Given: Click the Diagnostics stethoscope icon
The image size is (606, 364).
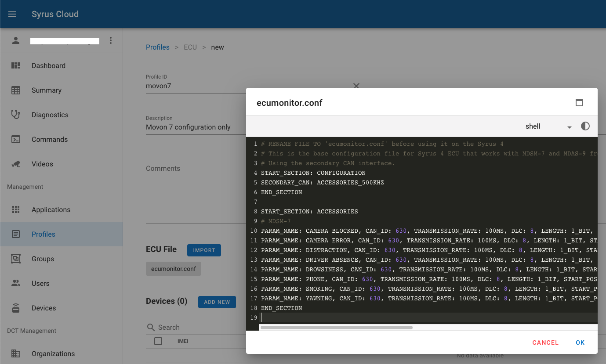Looking at the screenshot, I should click(x=16, y=115).
